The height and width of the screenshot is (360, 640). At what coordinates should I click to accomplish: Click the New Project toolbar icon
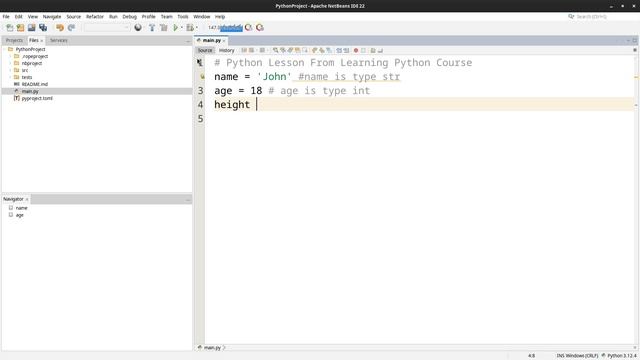20,28
